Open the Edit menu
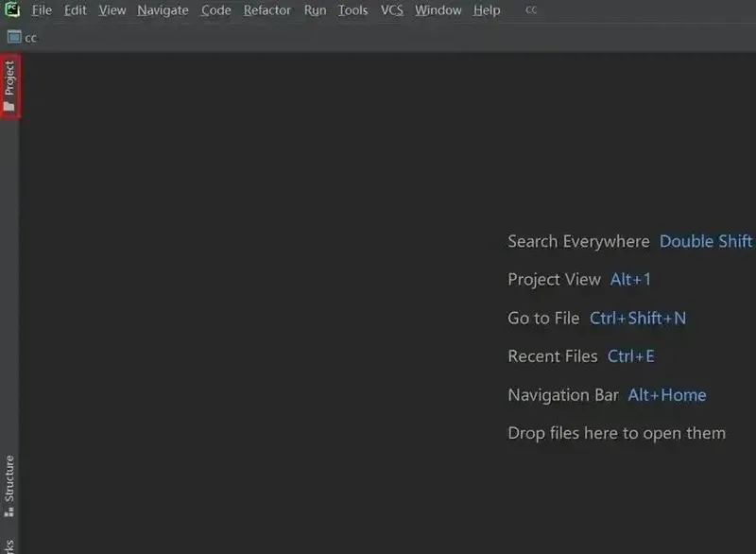Screen dimensions: 756x554 pos(76,10)
